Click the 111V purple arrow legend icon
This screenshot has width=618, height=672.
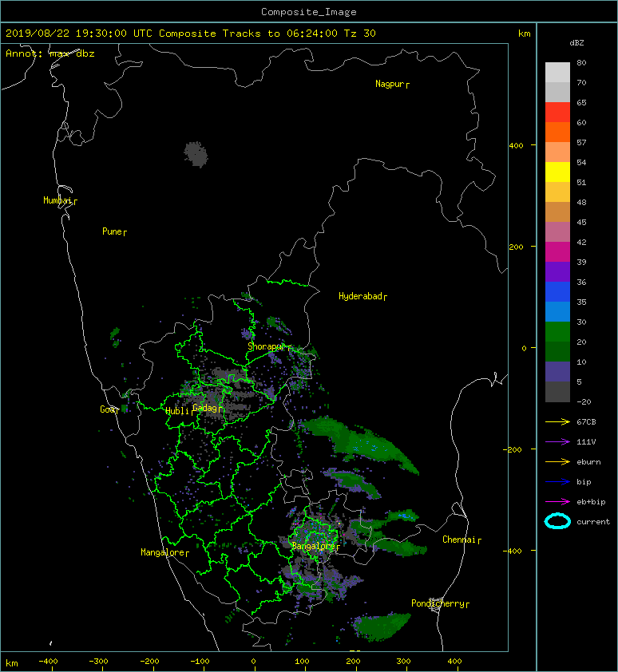557,442
